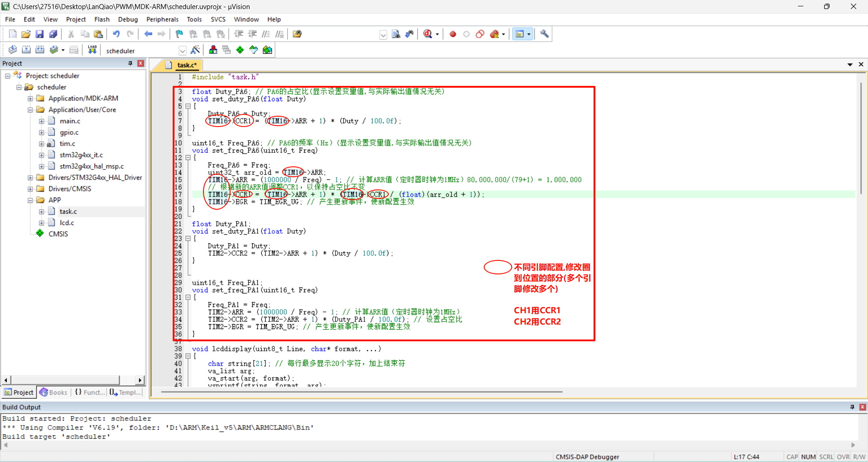Switch to the Functions tab
The image size is (868, 462).
click(x=90, y=392)
